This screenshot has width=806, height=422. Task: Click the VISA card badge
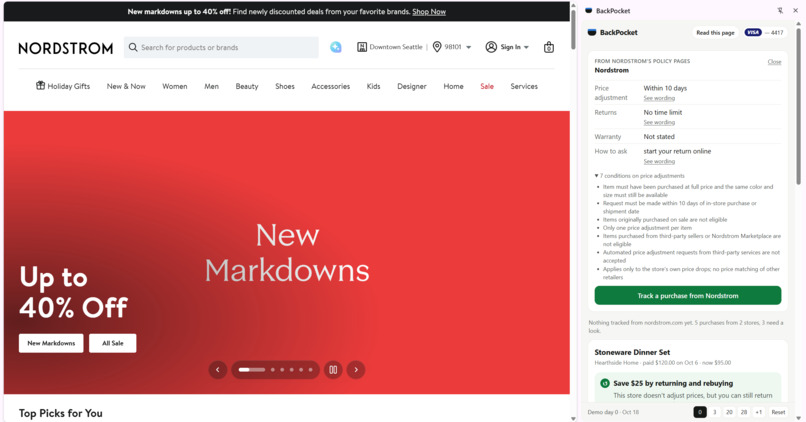click(x=753, y=32)
